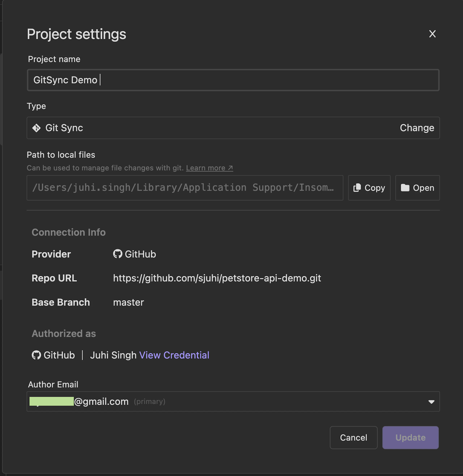463x476 pixels.
Task: Open the local files folder
Action: (417, 188)
